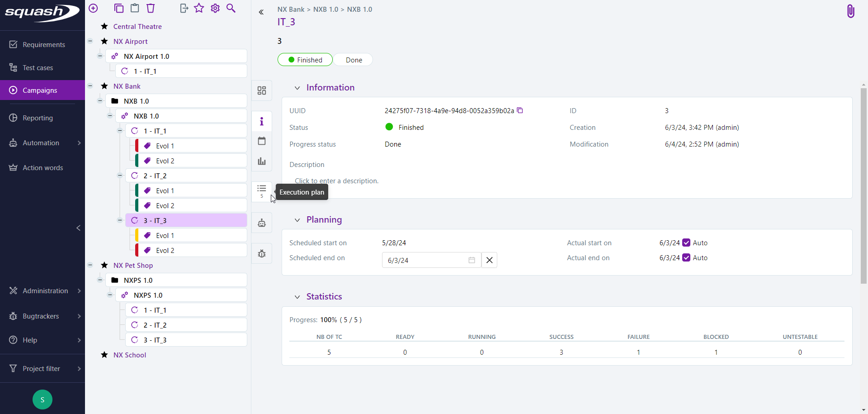868x414 pixels.
Task: Collapse the NX Airport project node
Action: pos(90,41)
